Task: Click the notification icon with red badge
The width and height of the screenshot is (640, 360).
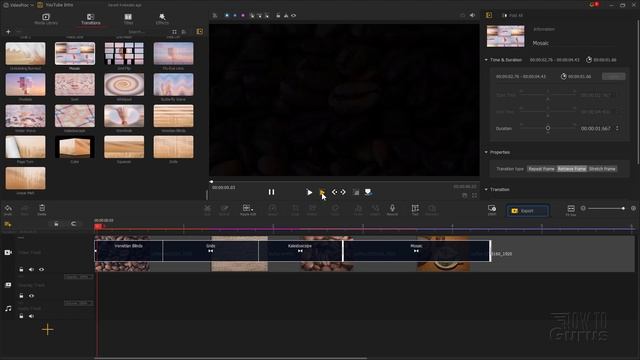Action: click(x=593, y=4)
